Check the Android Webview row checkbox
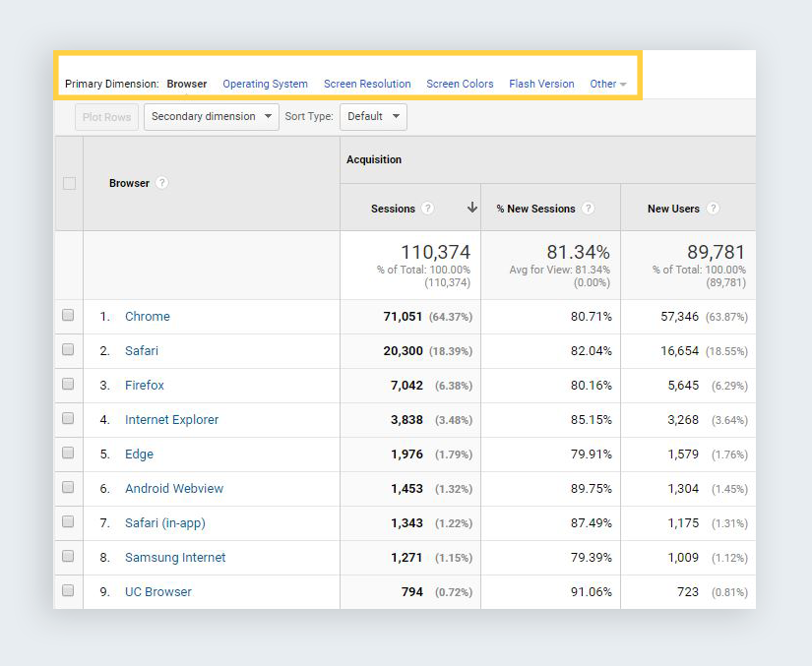Image resolution: width=812 pixels, height=666 pixels. [68, 487]
